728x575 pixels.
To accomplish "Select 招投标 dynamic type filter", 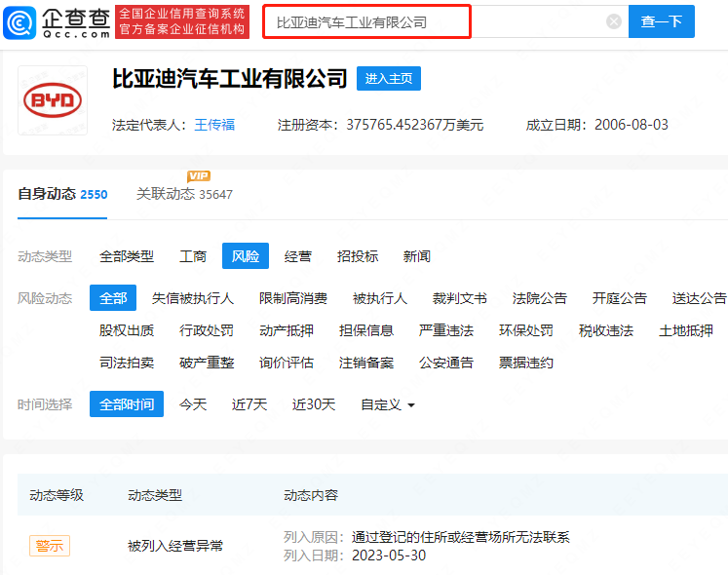I will click(x=358, y=256).
